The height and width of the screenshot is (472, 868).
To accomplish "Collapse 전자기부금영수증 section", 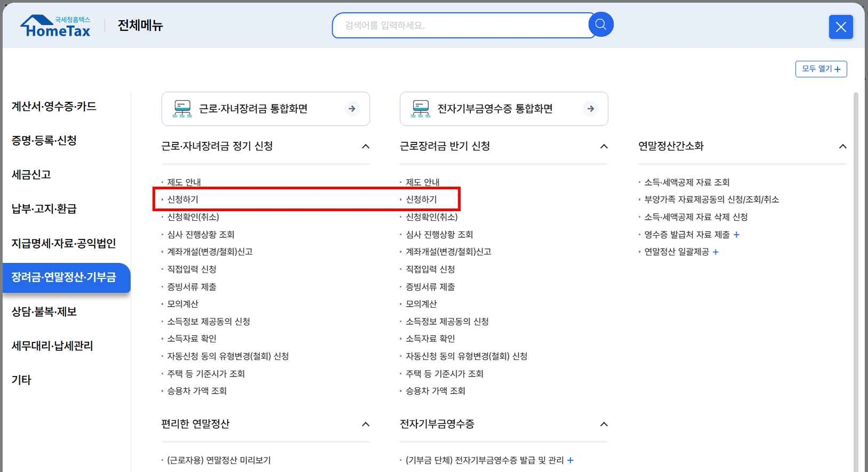I will click(x=604, y=424).
